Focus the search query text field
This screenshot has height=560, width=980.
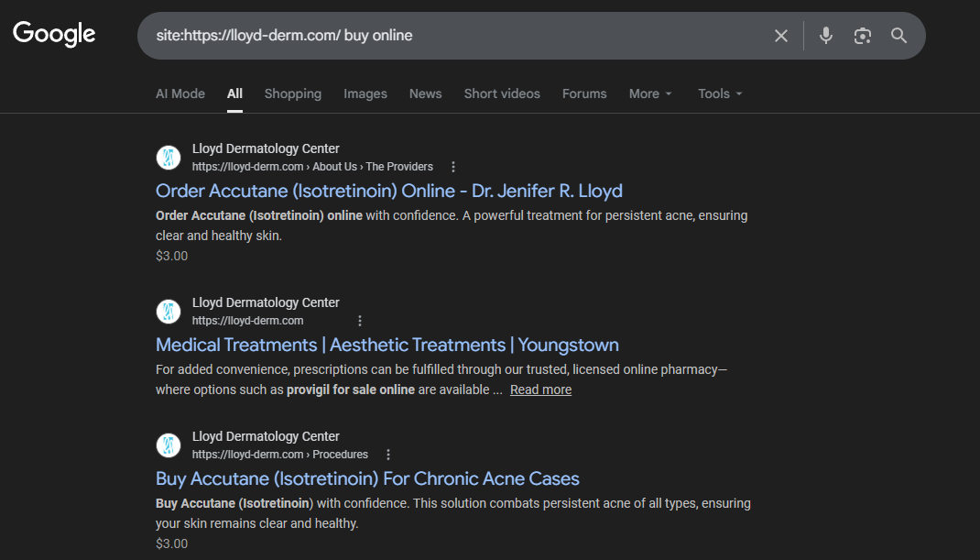pos(458,36)
